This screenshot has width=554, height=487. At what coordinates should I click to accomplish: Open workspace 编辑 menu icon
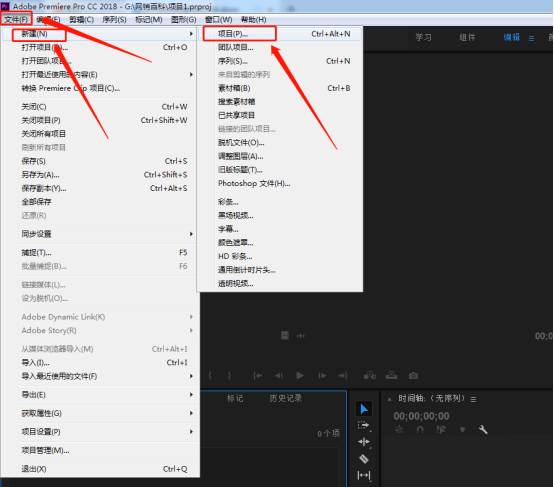[531, 38]
